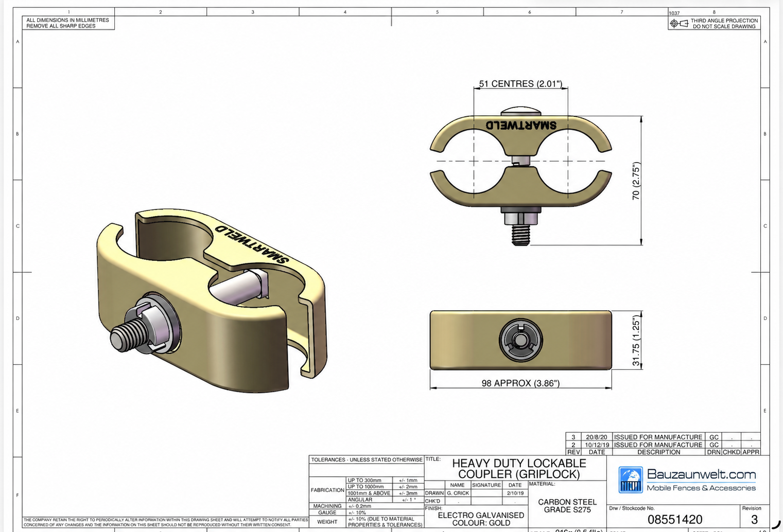Click the 'DESCRIPTION' revision table header

[x=658, y=452]
